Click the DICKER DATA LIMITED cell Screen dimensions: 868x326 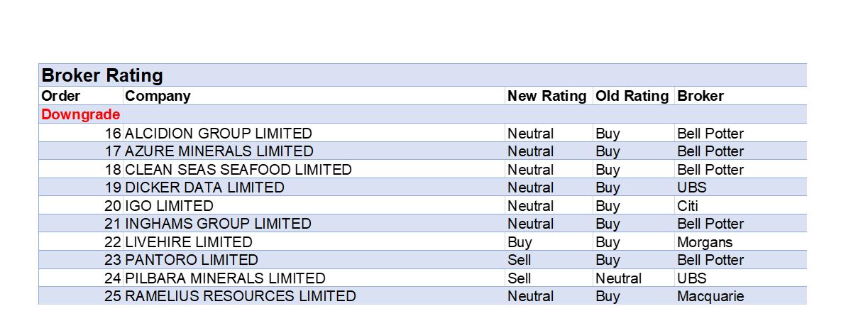point(204,188)
